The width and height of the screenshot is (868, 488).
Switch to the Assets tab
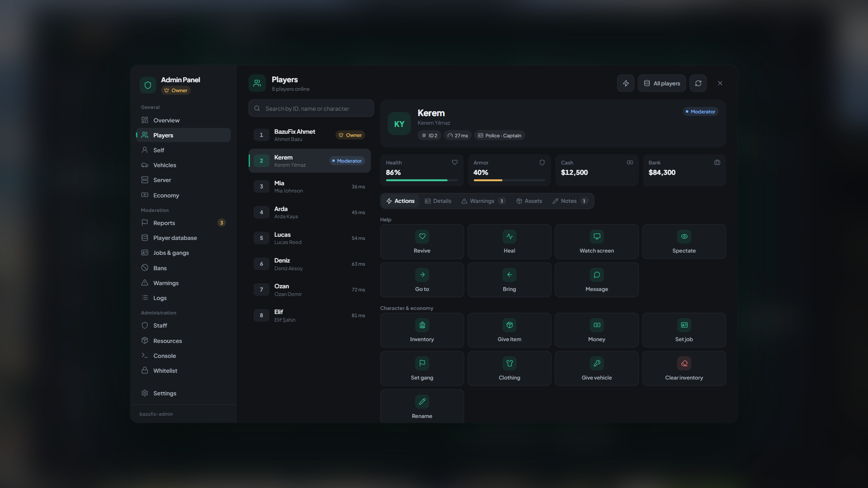[529, 201]
